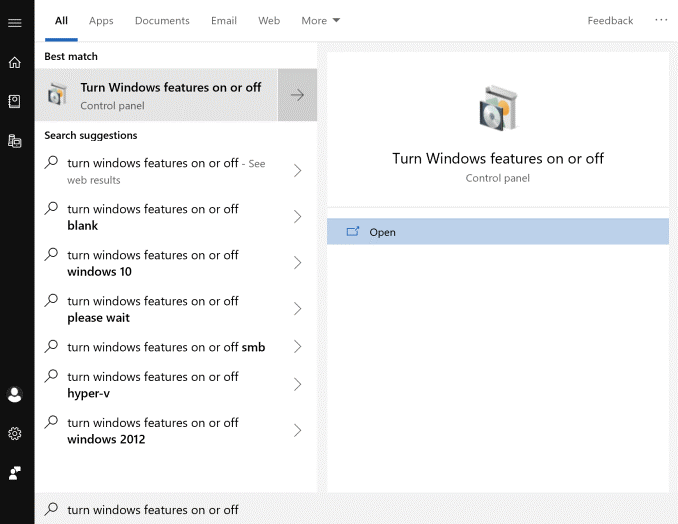
Task: Click magnifier icon beside 'windows 2012' suggestion
Action: coord(51,422)
